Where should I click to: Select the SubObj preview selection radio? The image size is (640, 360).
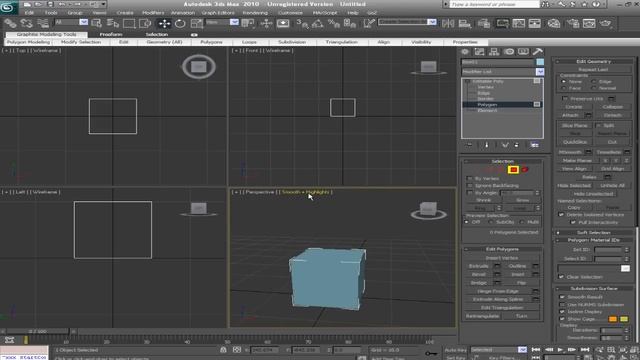click(491, 222)
